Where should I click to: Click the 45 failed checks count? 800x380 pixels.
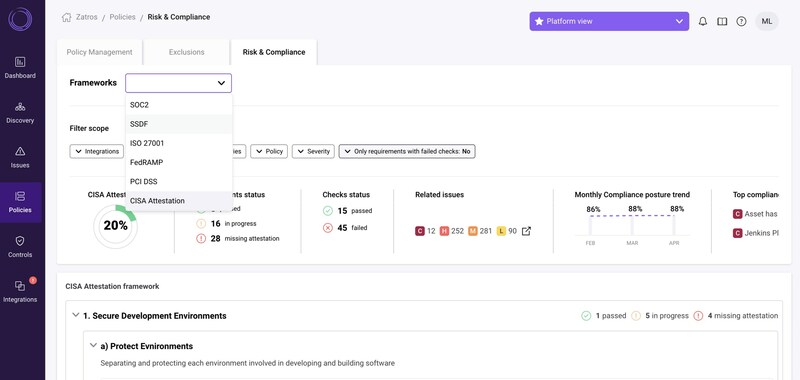(342, 228)
